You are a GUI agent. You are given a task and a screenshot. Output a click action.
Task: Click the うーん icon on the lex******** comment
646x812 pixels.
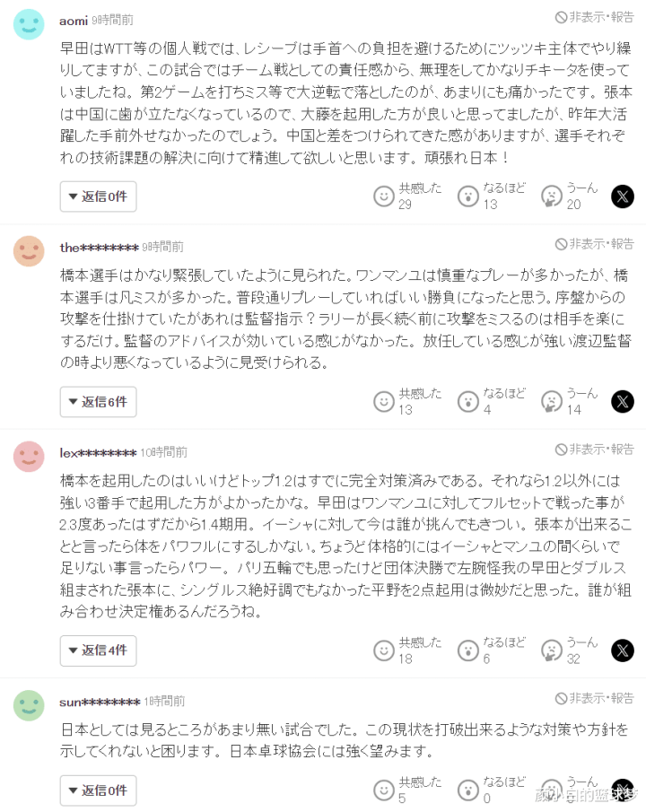[551, 650]
